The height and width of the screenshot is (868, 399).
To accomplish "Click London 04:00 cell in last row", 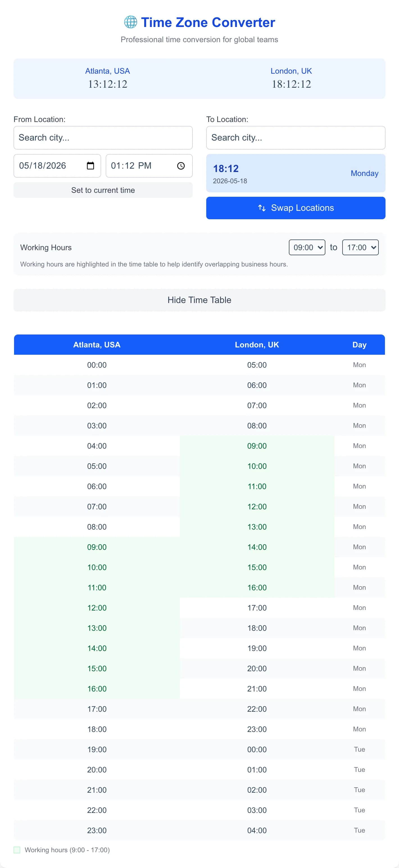I will (x=257, y=830).
